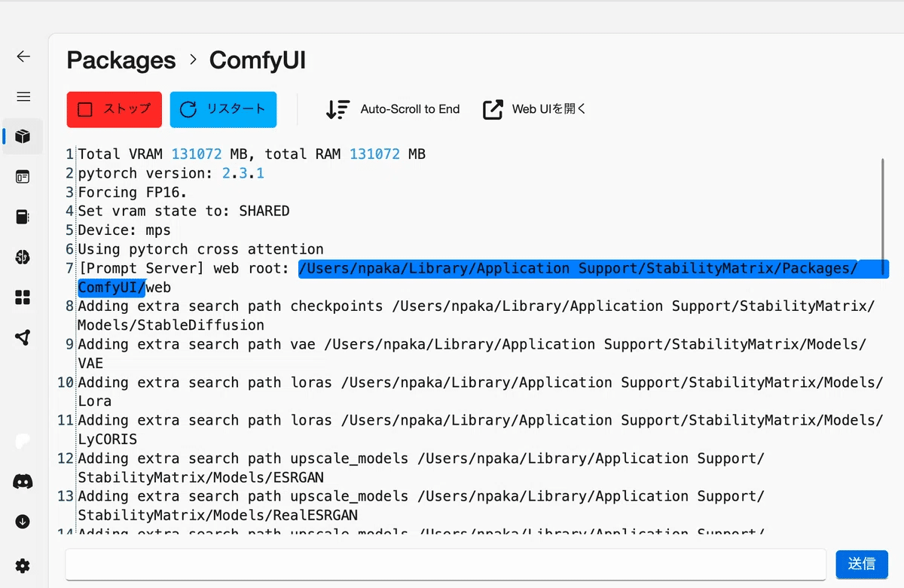Open the Output Browser grid icon
Screen dimensions: 904x588
click(x=23, y=297)
